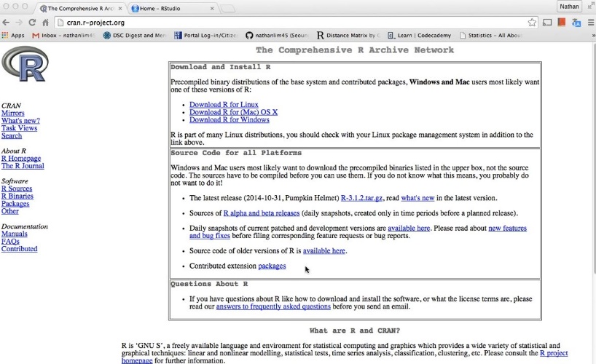Viewport: 596px width, 364px height.
Task: Open the browser home page icon
Action: click(46, 23)
